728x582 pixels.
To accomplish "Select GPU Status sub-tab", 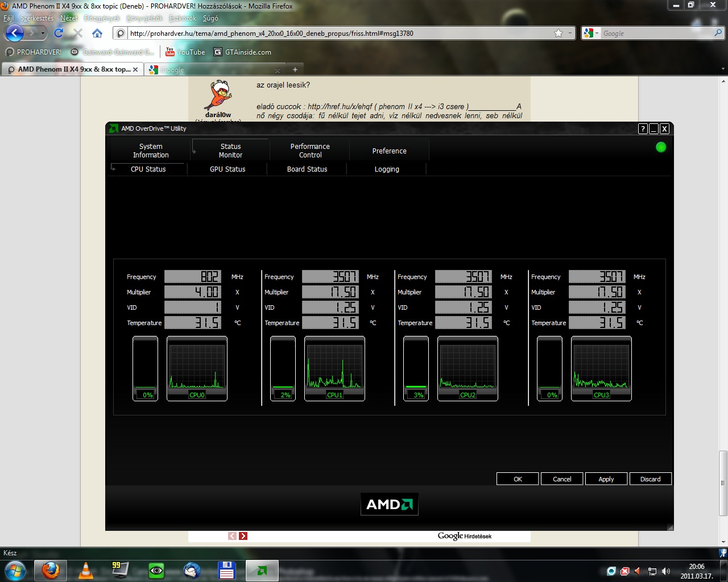I will click(x=227, y=169).
